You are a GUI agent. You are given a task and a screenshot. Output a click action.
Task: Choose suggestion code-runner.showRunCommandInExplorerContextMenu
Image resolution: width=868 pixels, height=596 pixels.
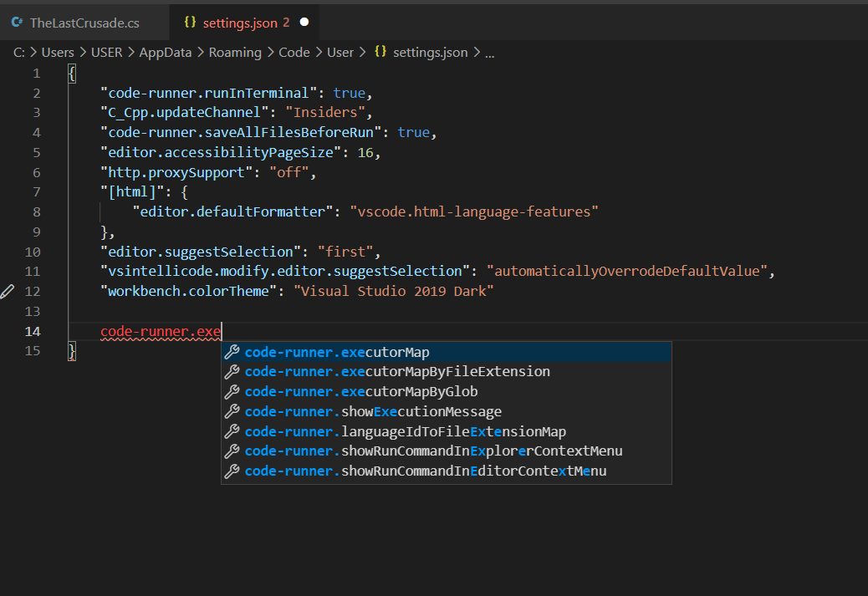447,451
